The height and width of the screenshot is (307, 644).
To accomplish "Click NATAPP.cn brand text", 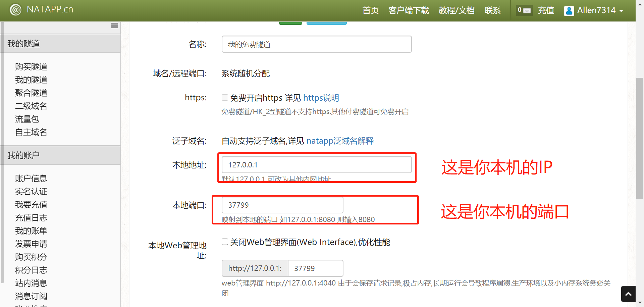I will coord(50,9).
